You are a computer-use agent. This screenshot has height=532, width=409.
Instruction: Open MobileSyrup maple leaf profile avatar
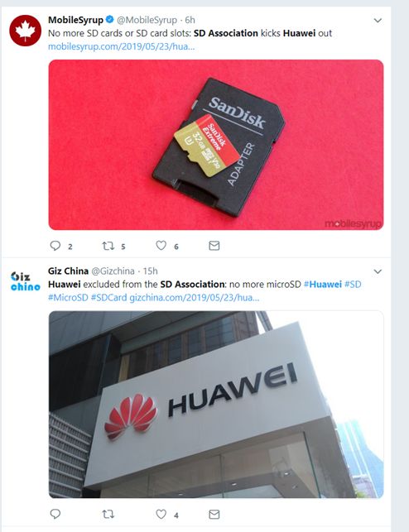[x=26, y=31]
